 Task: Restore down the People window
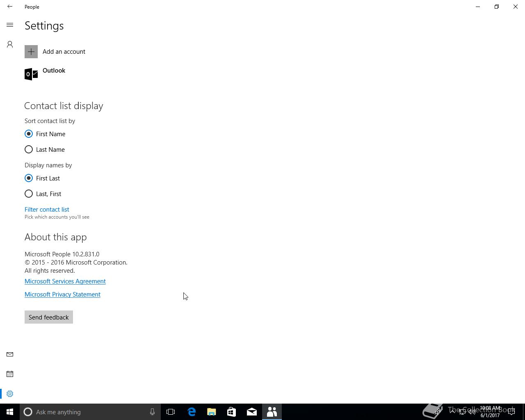tap(497, 7)
